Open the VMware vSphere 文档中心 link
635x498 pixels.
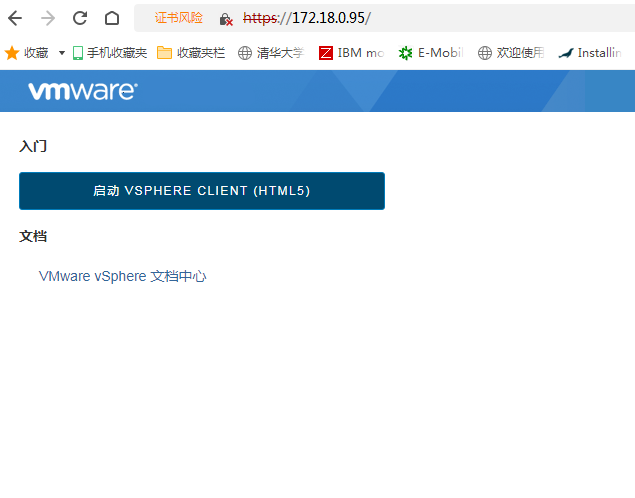122,276
